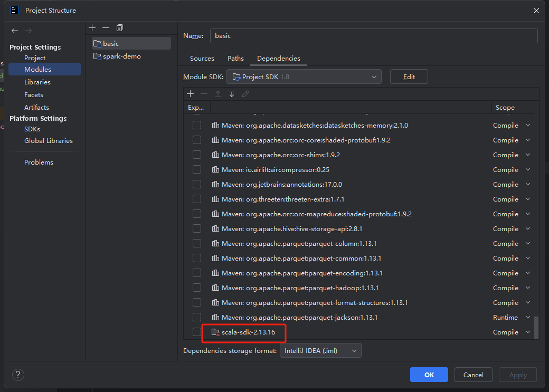Click the spark-demo module folder icon
The height and width of the screenshot is (392, 549).
pyautogui.click(x=97, y=56)
